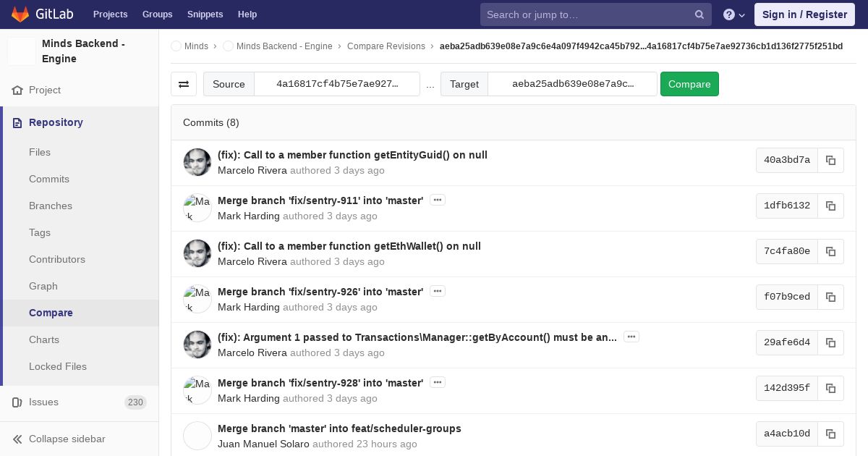868x456 pixels.
Task: Copy commit SHA 142d395f
Action: pyautogui.click(x=830, y=388)
